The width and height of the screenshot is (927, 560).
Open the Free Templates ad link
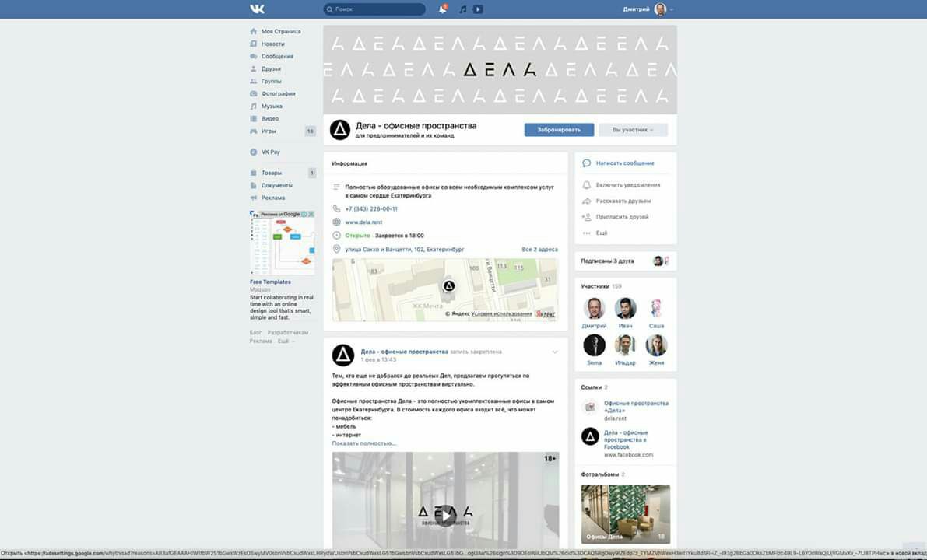click(270, 282)
